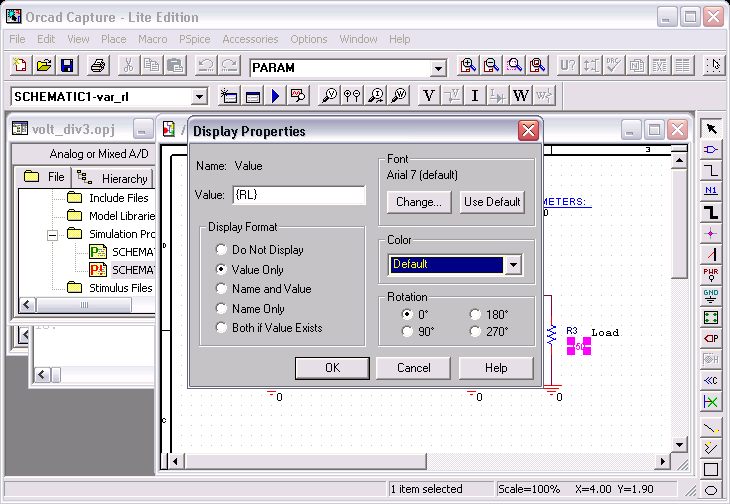Select the Place Bus tool
730x504 pixels.
click(711, 212)
